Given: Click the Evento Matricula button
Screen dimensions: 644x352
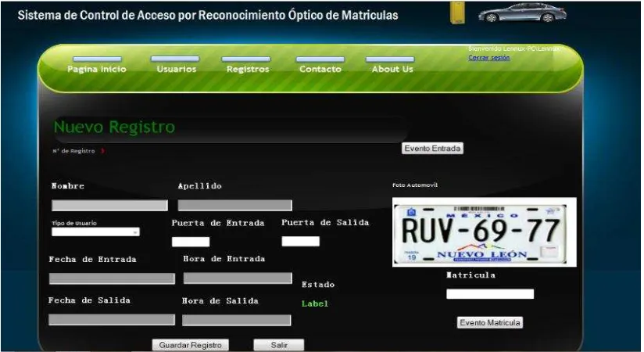Looking at the screenshot, I should click(x=490, y=323).
